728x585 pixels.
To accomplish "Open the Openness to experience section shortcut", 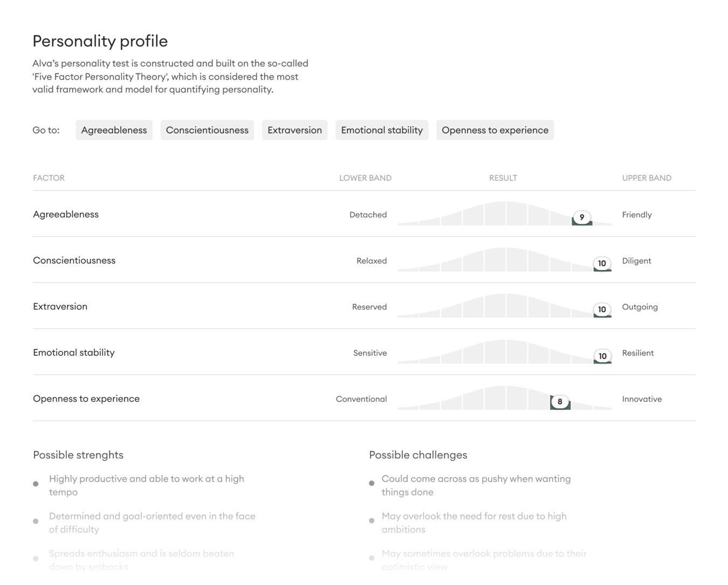I will 495,130.
